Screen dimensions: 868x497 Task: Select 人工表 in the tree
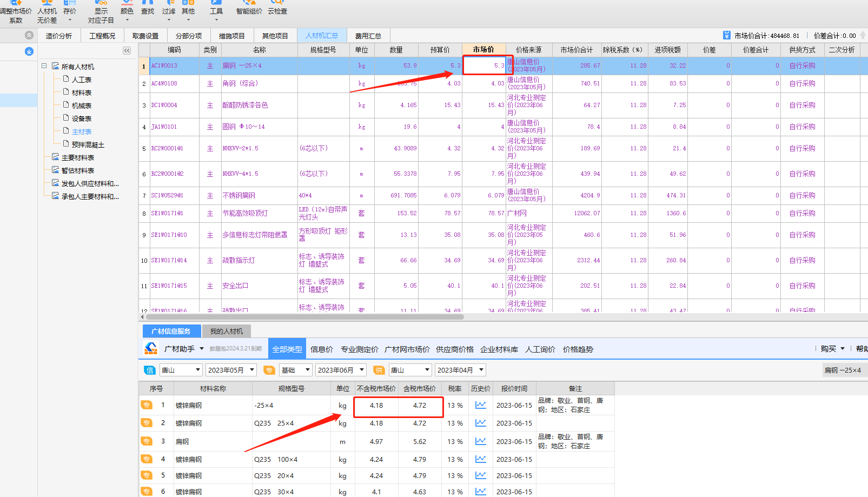click(x=82, y=79)
